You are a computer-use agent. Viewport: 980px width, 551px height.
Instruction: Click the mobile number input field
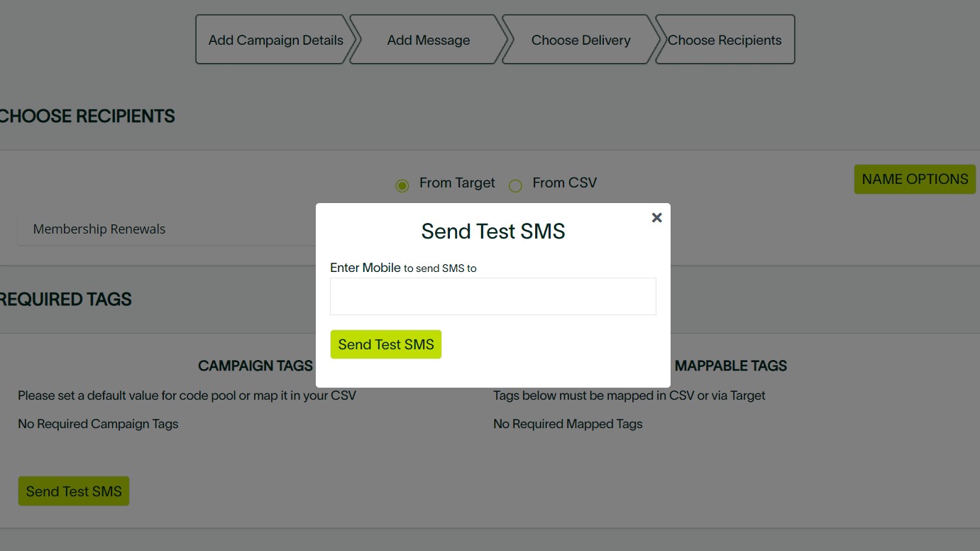pyautogui.click(x=492, y=295)
